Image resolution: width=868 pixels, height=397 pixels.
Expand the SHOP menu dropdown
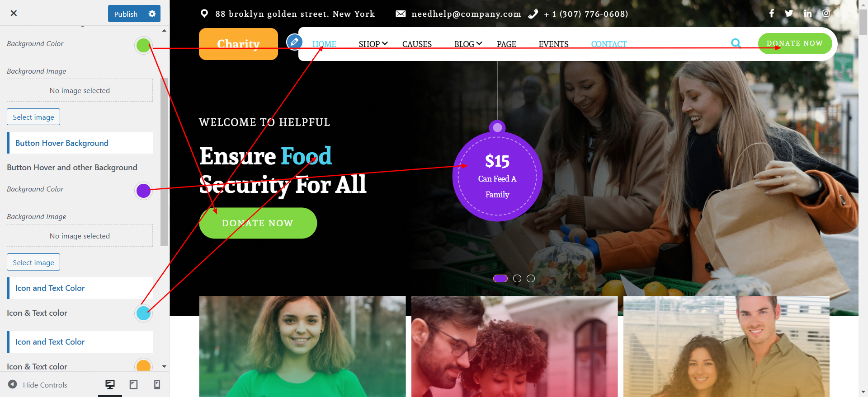[373, 44]
